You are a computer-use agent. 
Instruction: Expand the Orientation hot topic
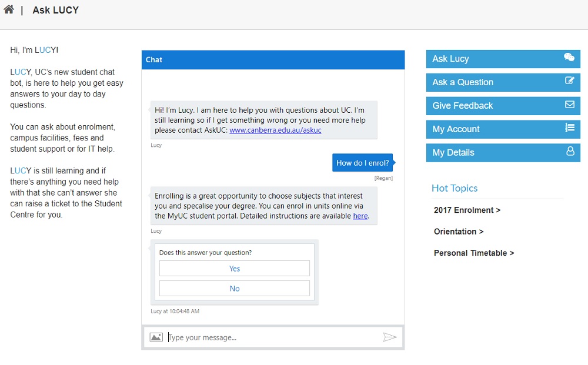point(459,232)
